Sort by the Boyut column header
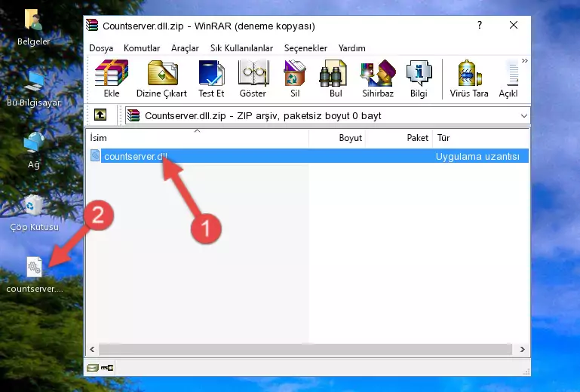Screen dimensions: 580x392 337,137
